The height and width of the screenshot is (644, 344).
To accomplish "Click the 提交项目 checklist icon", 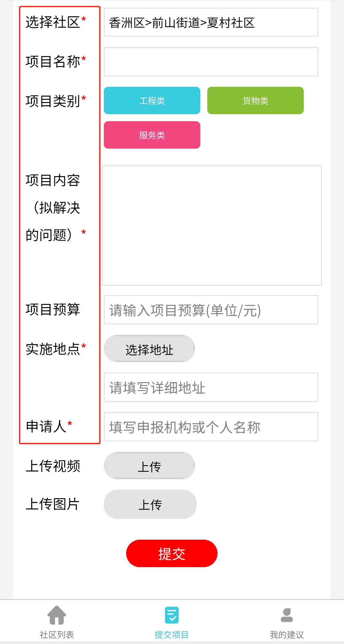I will (x=172, y=615).
